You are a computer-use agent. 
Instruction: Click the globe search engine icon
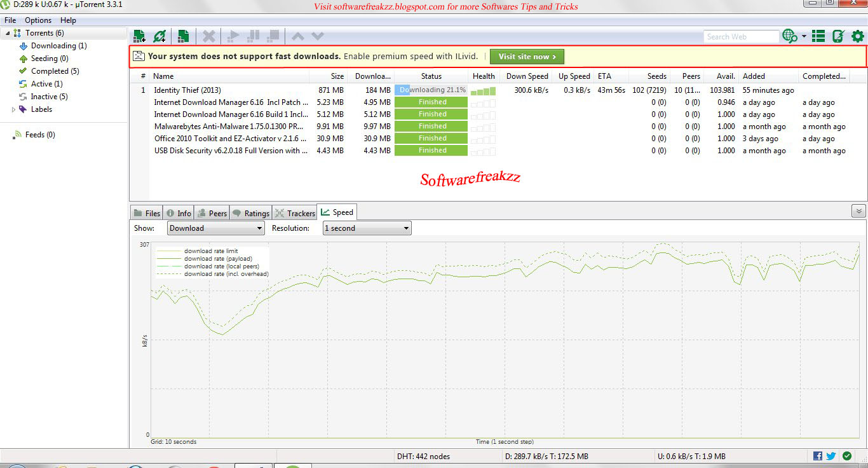point(790,36)
